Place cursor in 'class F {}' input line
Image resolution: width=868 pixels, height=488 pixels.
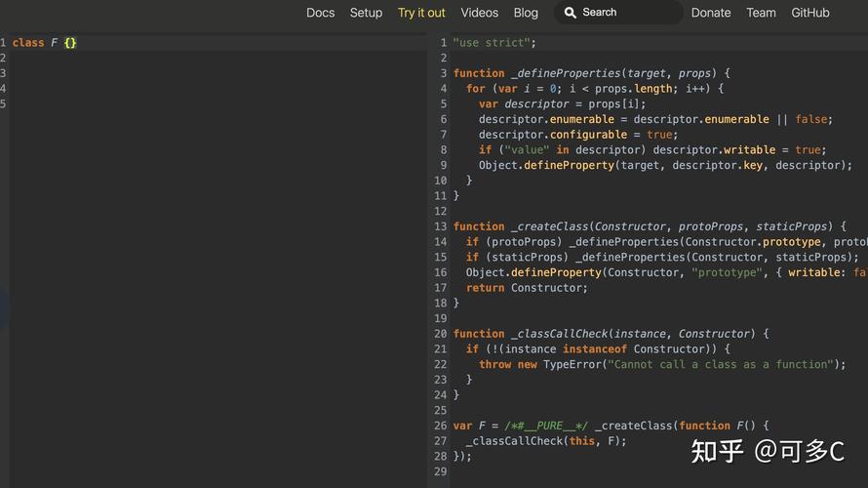[45, 43]
